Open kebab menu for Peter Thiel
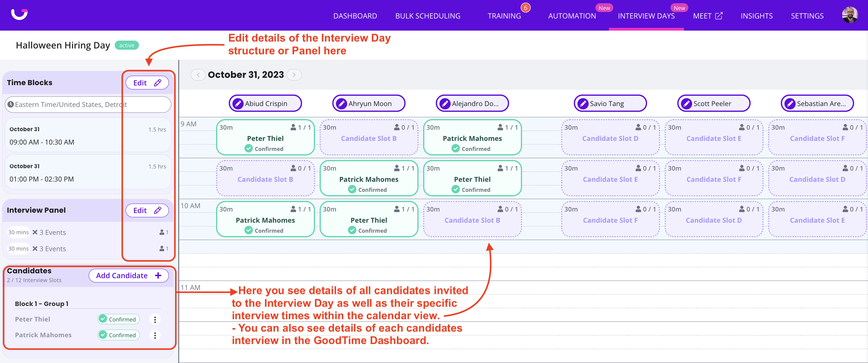Screen dimensions: 868x363 (x=155, y=319)
